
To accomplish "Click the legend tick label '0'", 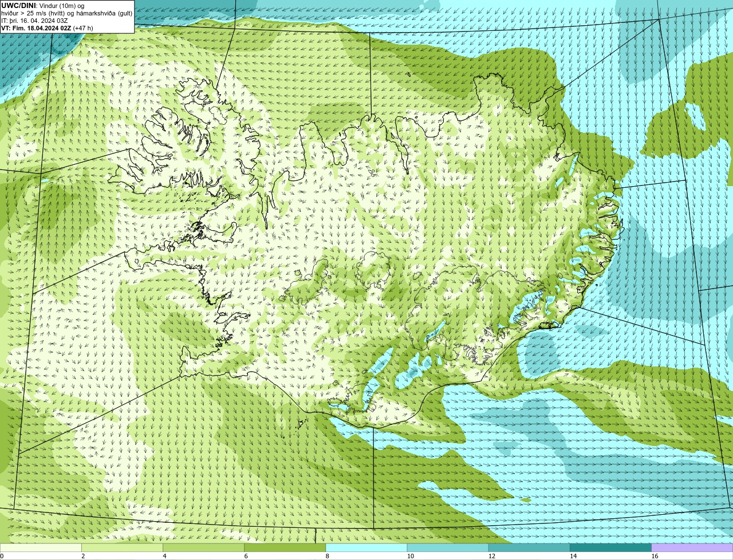I will tap(2, 556).
